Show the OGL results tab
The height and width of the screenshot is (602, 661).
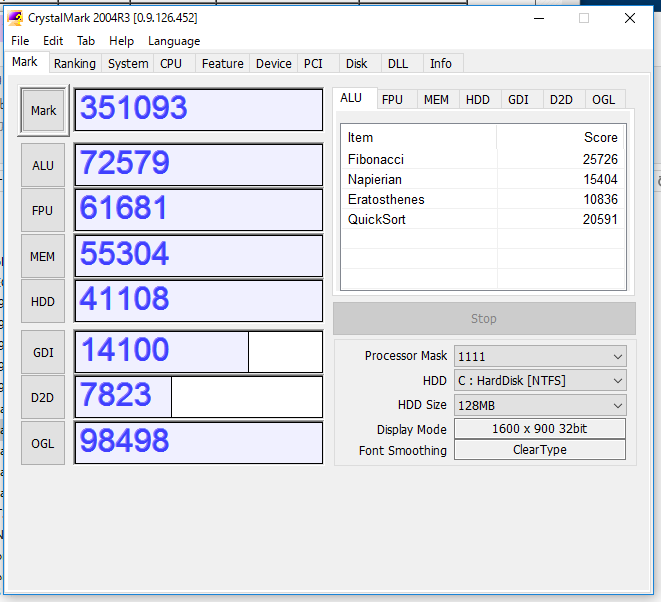[x=603, y=100]
